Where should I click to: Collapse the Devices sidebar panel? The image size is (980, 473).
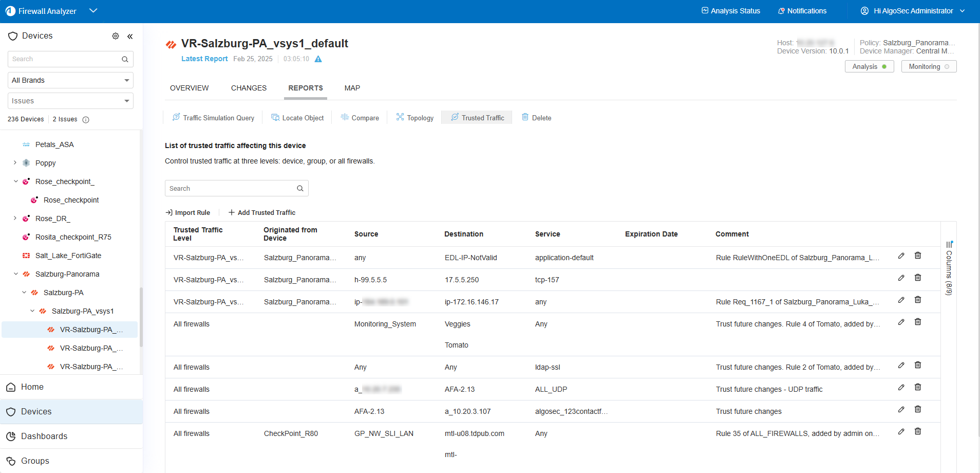coord(130,36)
